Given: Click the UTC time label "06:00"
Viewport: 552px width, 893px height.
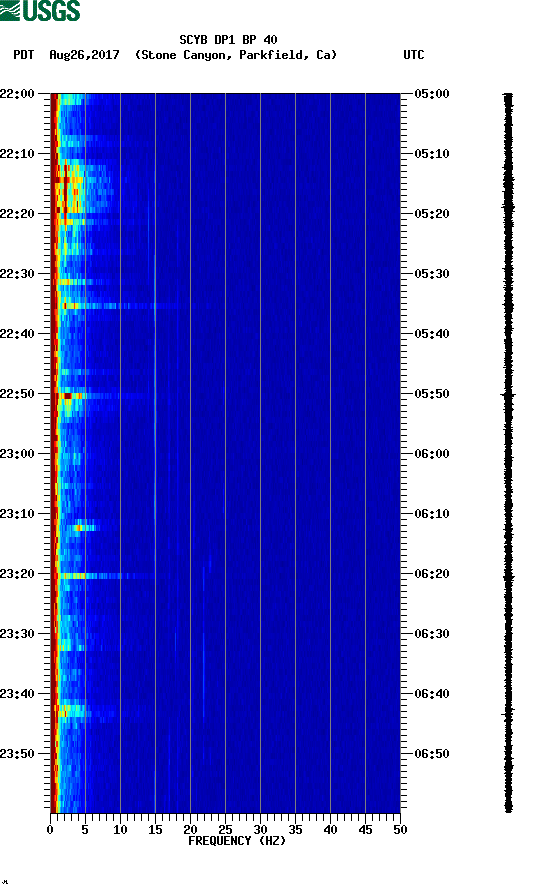Looking at the screenshot, I should pyautogui.click(x=432, y=454).
